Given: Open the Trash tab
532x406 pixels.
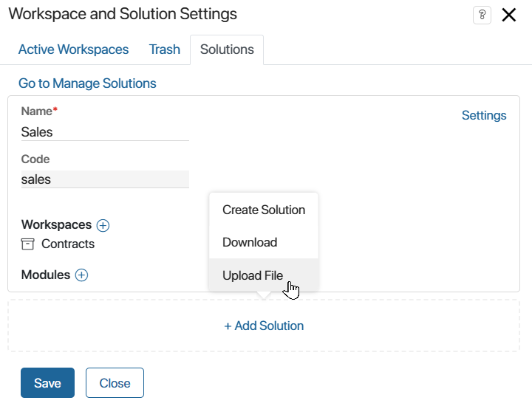Looking at the screenshot, I should click(x=165, y=49).
